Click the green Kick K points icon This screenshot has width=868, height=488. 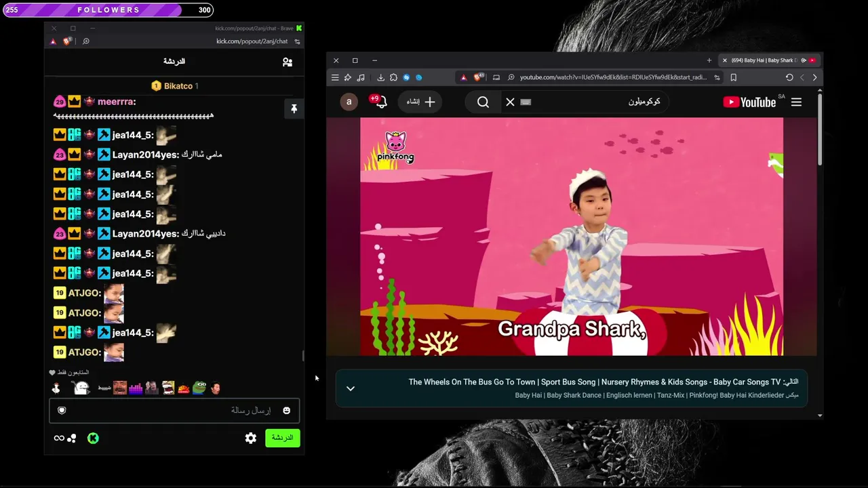point(93,438)
